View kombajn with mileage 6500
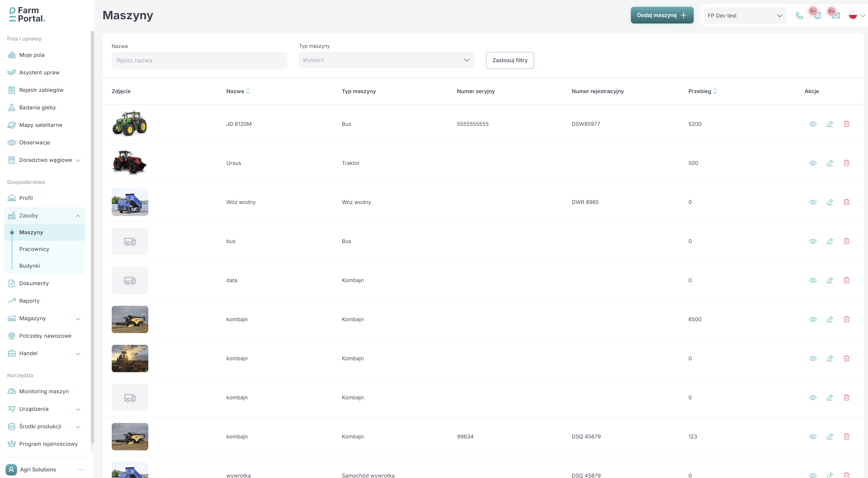868x478 pixels. tap(813, 319)
